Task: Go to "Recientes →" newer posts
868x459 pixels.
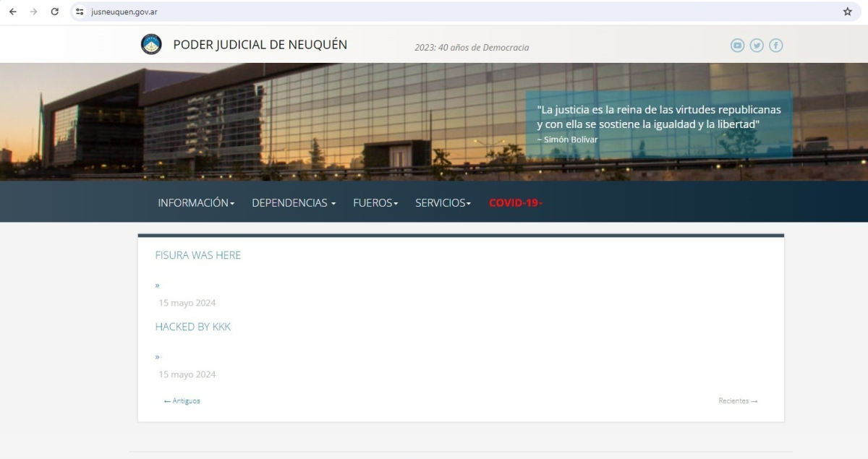Action: click(738, 400)
